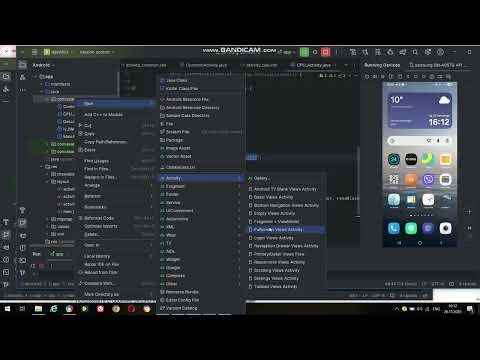Expand the manifests folder
The width and height of the screenshot is (480, 360).
click(42, 84)
